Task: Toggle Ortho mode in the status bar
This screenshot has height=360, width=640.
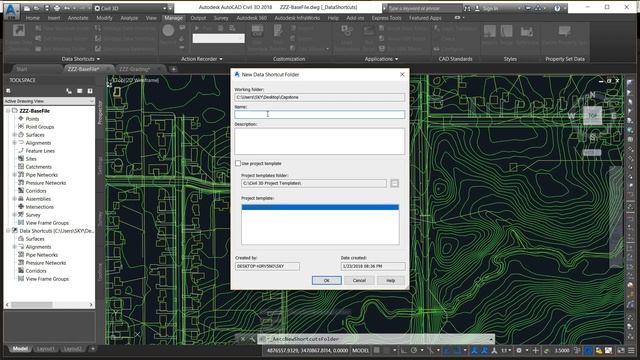Action: (x=403, y=350)
